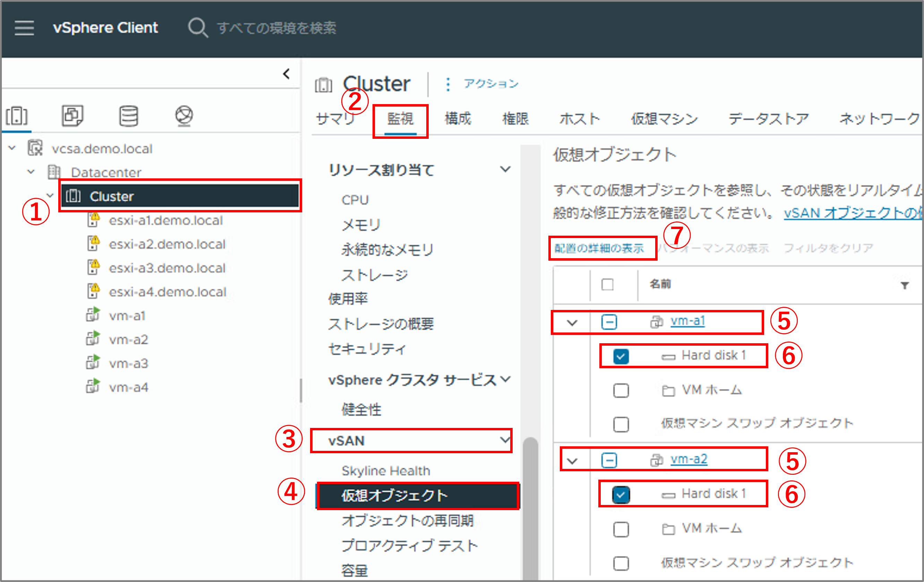Toggle the vm-a2 partial-selection checkbox

pos(609,460)
